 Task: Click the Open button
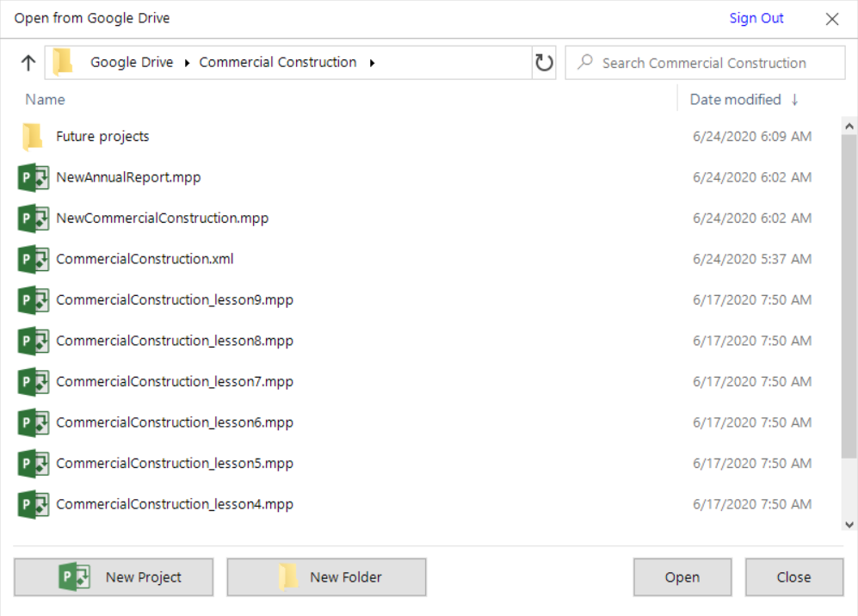[x=682, y=577]
